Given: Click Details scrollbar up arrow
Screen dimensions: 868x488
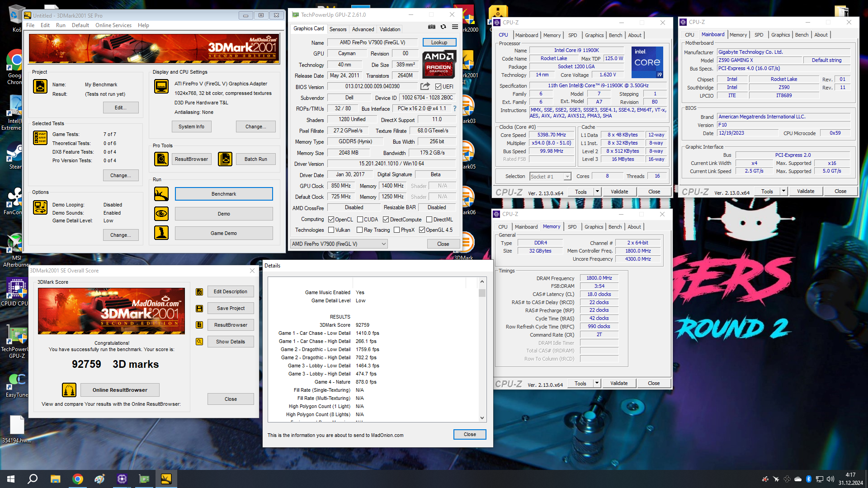Looking at the screenshot, I should pos(482,282).
